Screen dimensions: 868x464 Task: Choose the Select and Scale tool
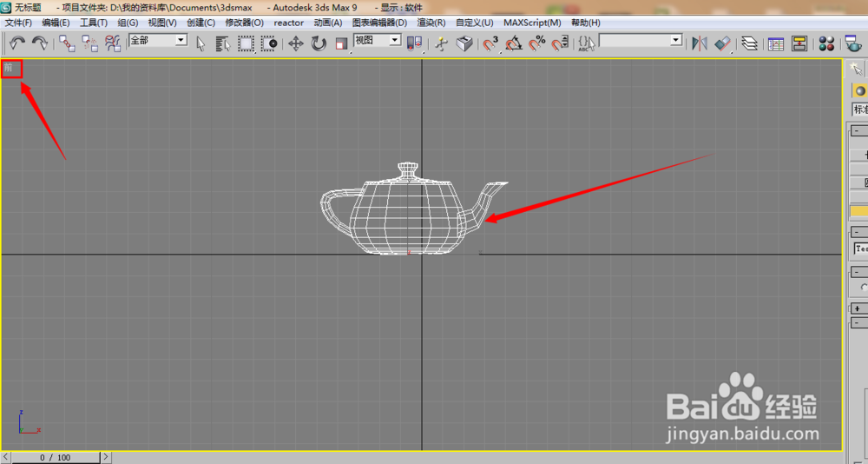(x=341, y=43)
